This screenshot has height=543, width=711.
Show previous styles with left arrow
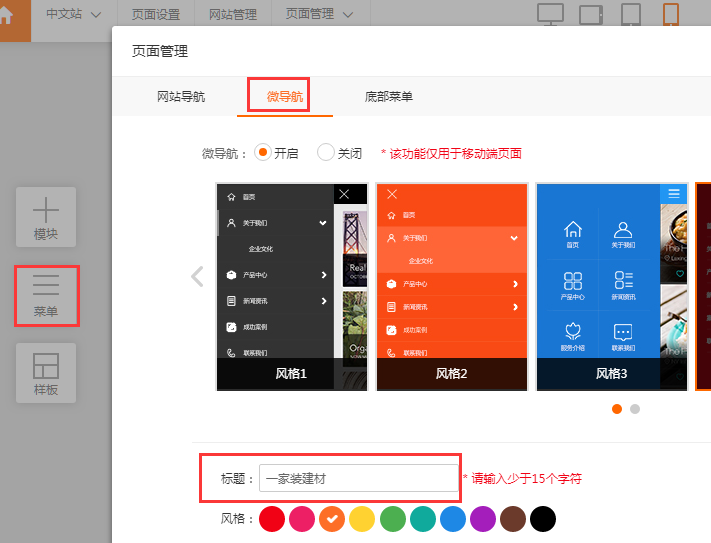coord(198,276)
